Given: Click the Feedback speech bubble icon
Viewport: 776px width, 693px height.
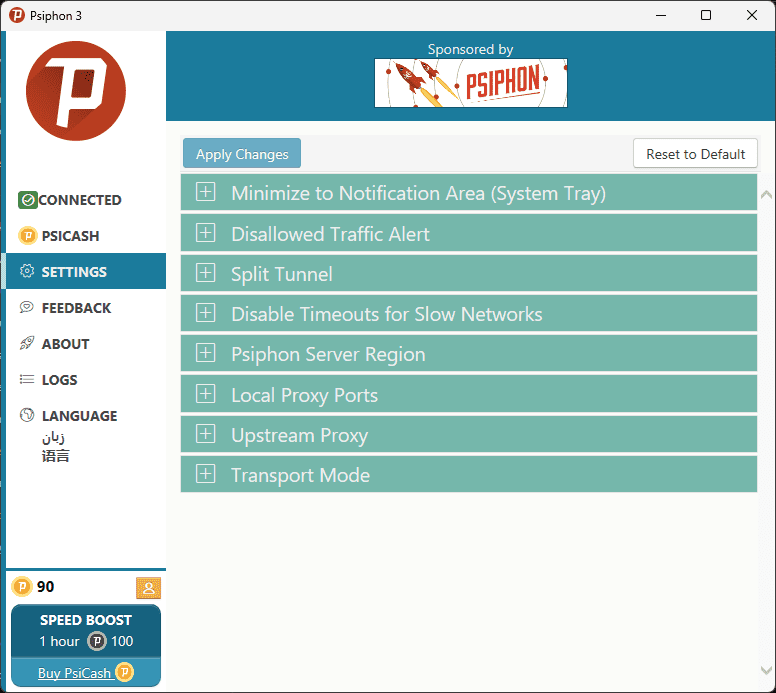Looking at the screenshot, I should pyautogui.click(x=27, y=307).
